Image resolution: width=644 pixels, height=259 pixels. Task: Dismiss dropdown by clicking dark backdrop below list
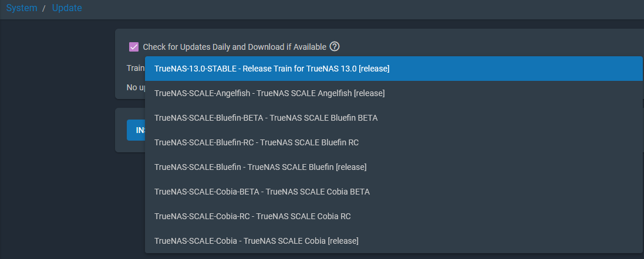(370, 256)
